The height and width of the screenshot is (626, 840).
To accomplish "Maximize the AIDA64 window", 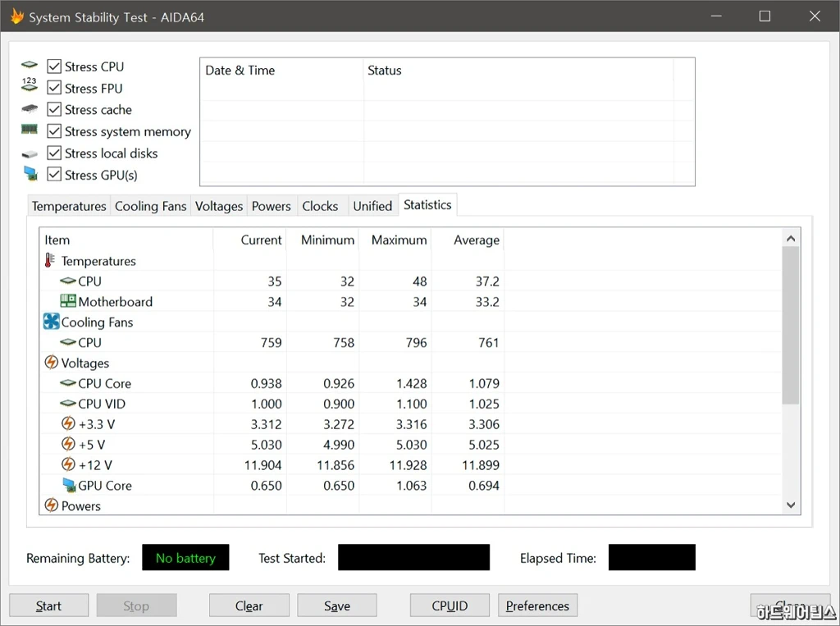I will (x=765, y=16).
